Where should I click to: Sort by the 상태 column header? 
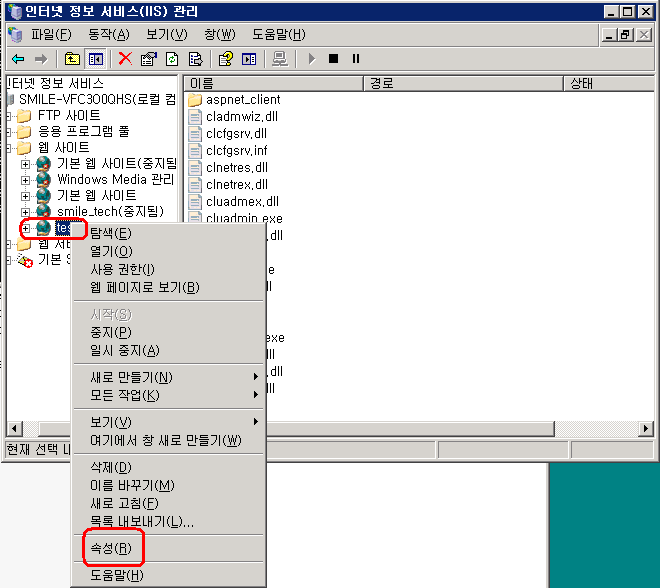pyautogui.click(x=609, y=83)
